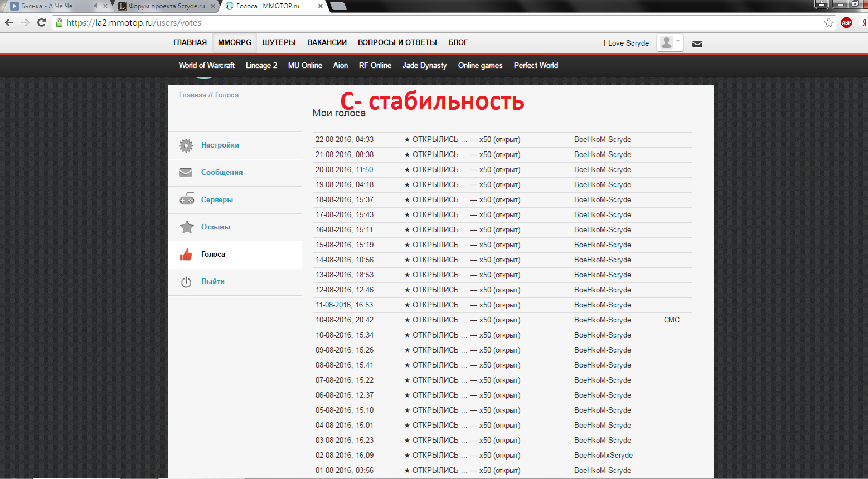Click the browser address bar URL
Screen dimensions: 868x479
coord(134,23)
